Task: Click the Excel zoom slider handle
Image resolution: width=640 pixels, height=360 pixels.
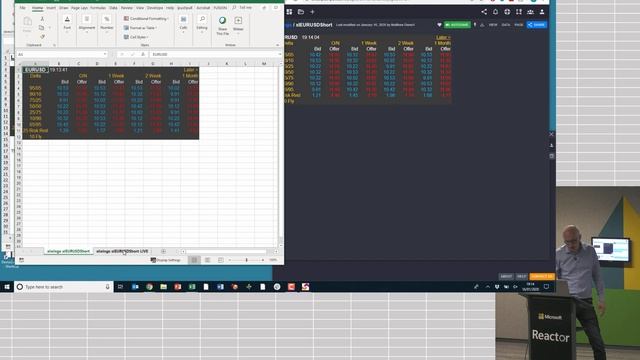Action: 247,260
